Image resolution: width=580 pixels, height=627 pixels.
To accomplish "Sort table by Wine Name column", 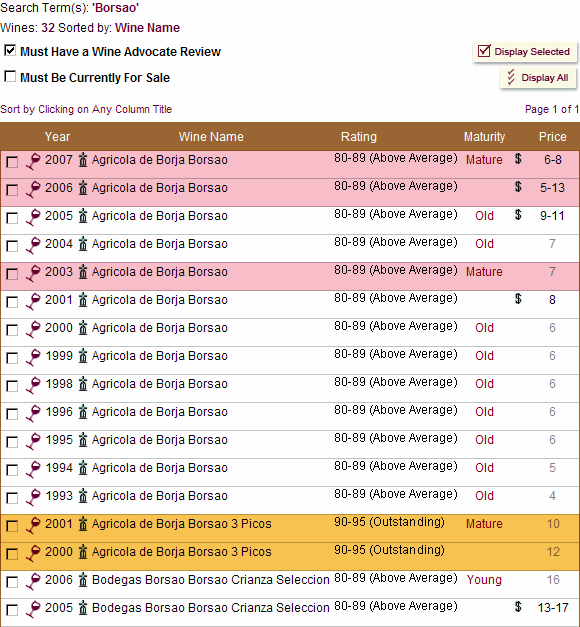I will pyautogui.click(x=211, y=137).
